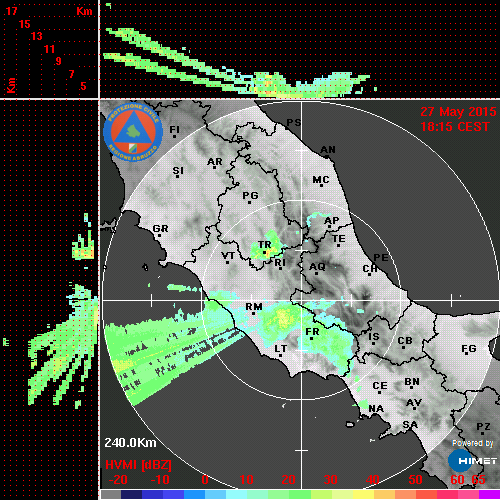
Task: Click the city label 'TR' on the map
Action: 265,245
